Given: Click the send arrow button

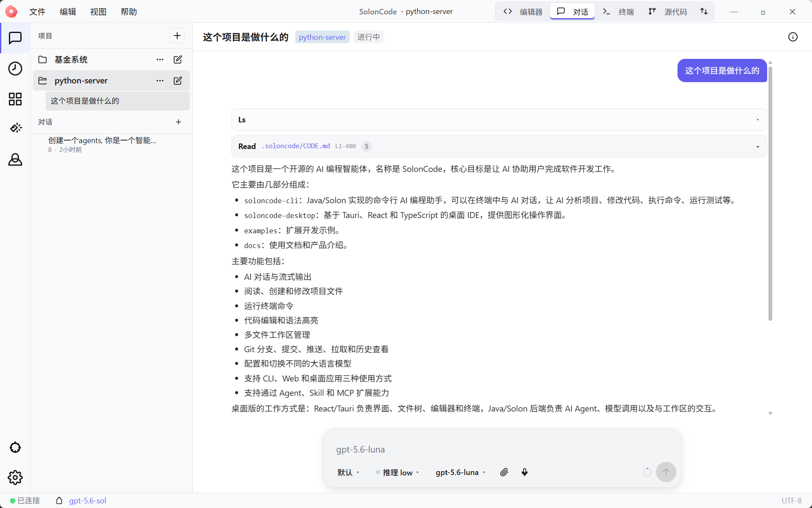Looking at the screenshot, I should (x=666, y=472).
